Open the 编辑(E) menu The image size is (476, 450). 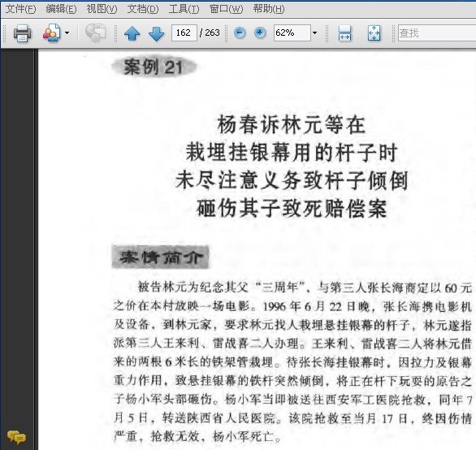pos(61,9)
